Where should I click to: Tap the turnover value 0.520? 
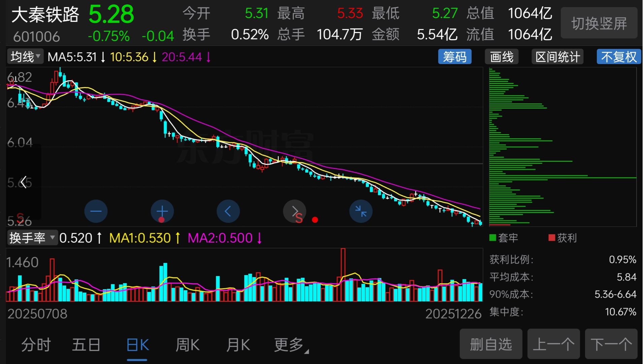(76, 238)
